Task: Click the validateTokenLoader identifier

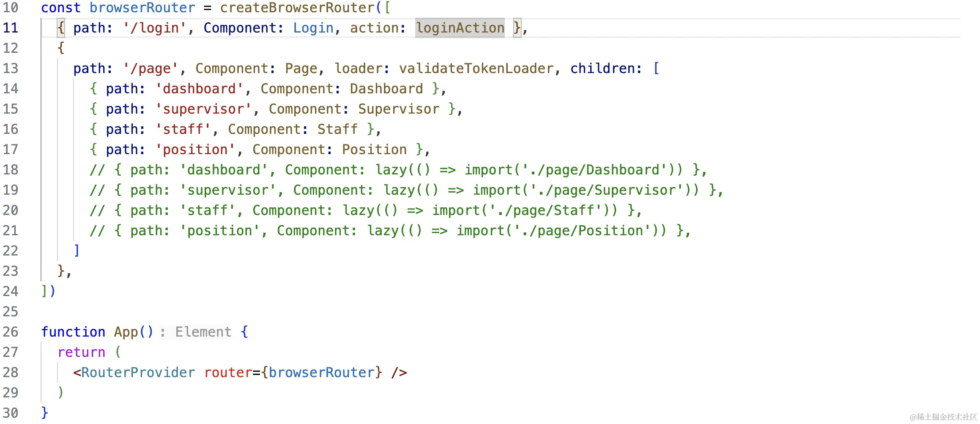Action: click(x=476, y=68)
